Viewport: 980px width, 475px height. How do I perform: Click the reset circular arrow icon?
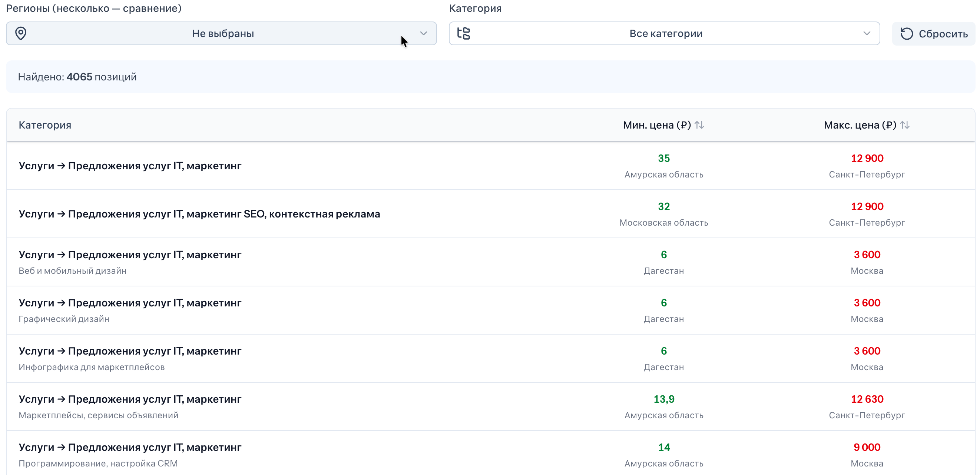tap(907, 34)
